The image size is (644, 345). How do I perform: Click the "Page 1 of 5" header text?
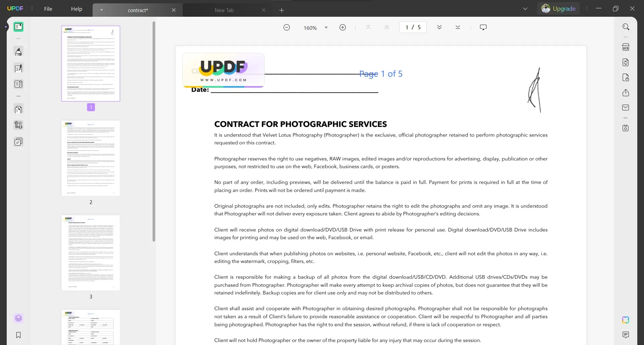381,74
